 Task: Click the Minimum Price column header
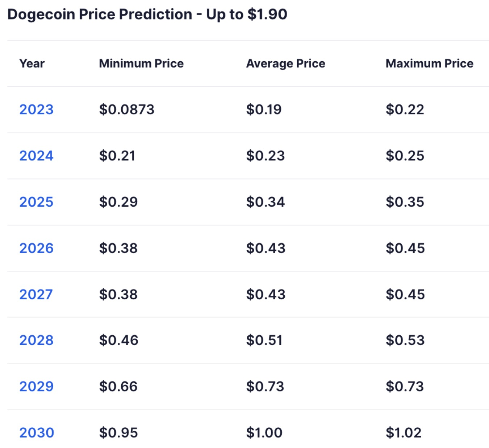pos(141,63)
